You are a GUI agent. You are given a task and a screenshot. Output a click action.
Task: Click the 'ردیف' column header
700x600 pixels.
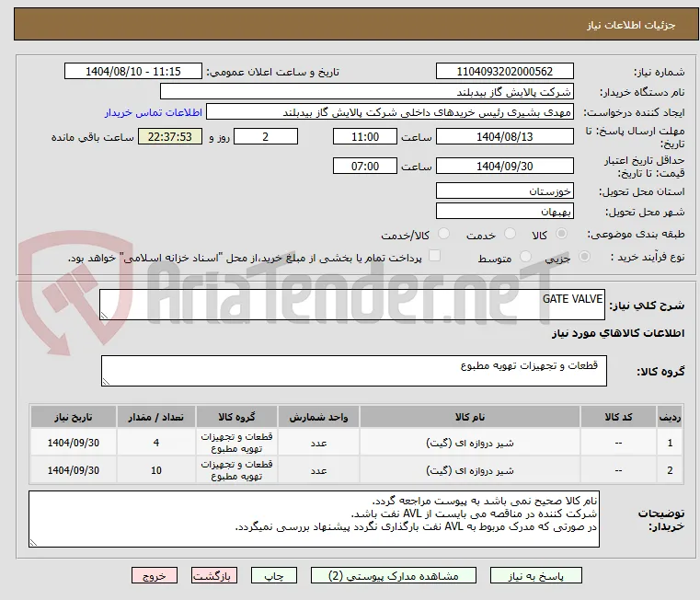[x=670, y=417]
